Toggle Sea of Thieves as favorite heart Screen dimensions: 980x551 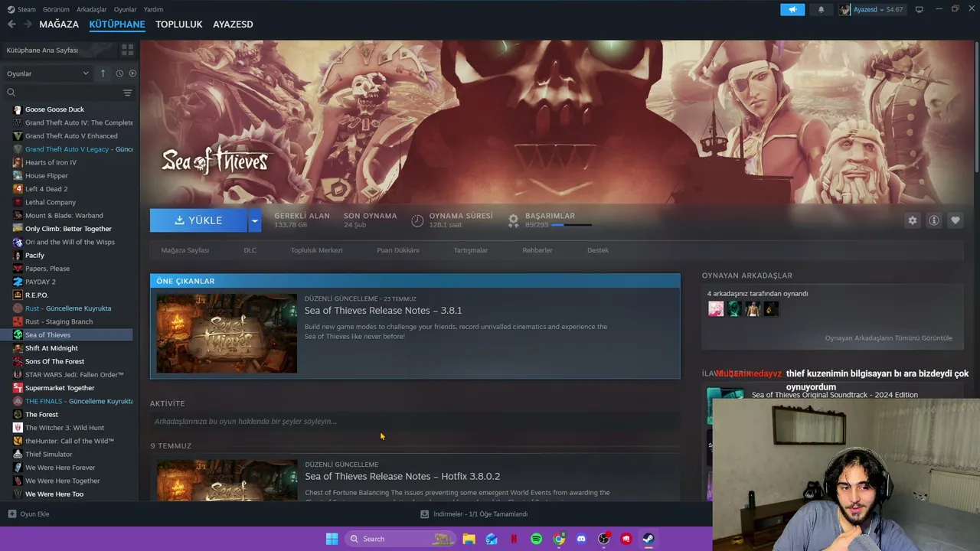[x=955, y=220]
